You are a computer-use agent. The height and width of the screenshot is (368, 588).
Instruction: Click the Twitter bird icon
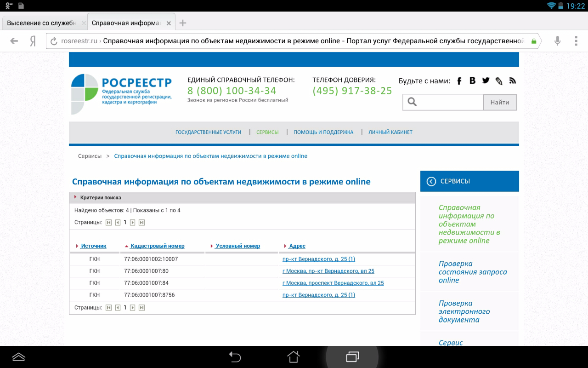point(486,80)
